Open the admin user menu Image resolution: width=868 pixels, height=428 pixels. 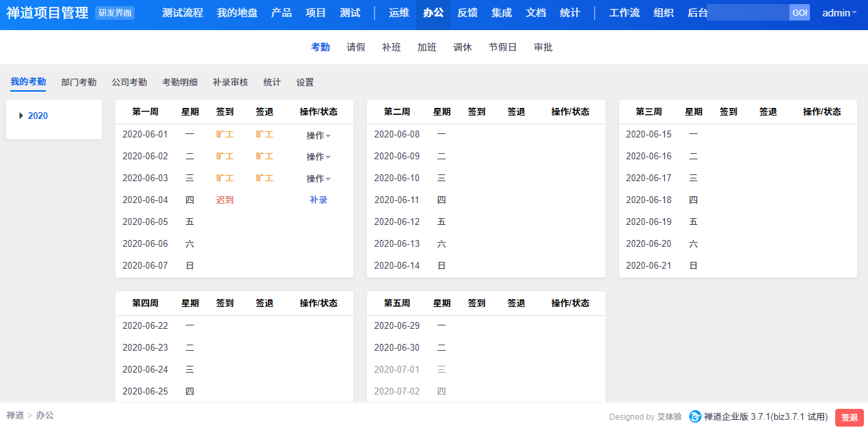[839, 13]
